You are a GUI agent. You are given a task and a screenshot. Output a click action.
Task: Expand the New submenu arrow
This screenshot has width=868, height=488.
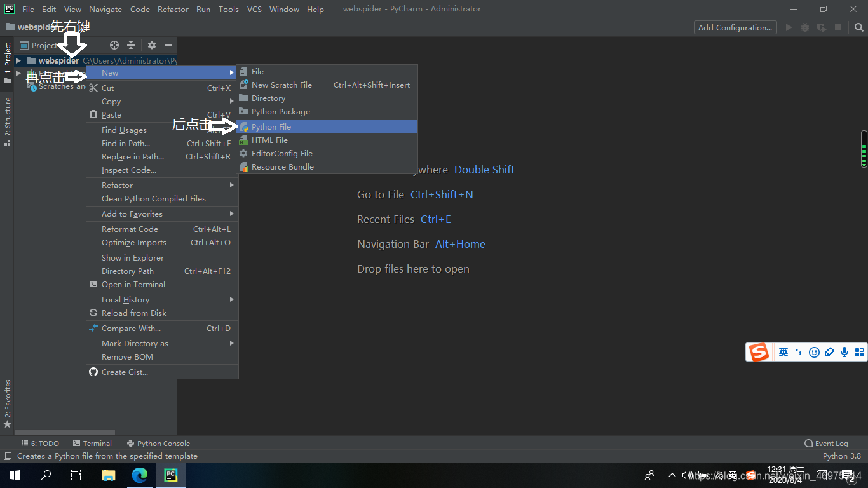coord(232,72)
